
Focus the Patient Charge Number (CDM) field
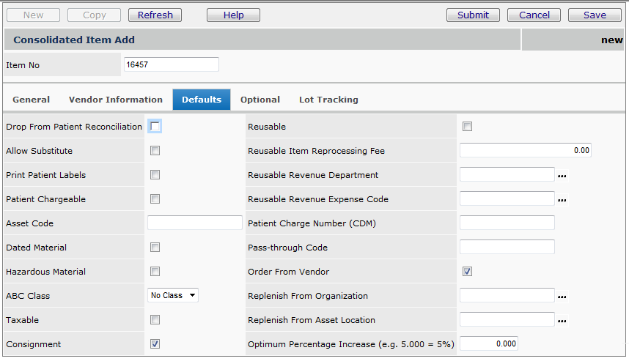[507, 223]
